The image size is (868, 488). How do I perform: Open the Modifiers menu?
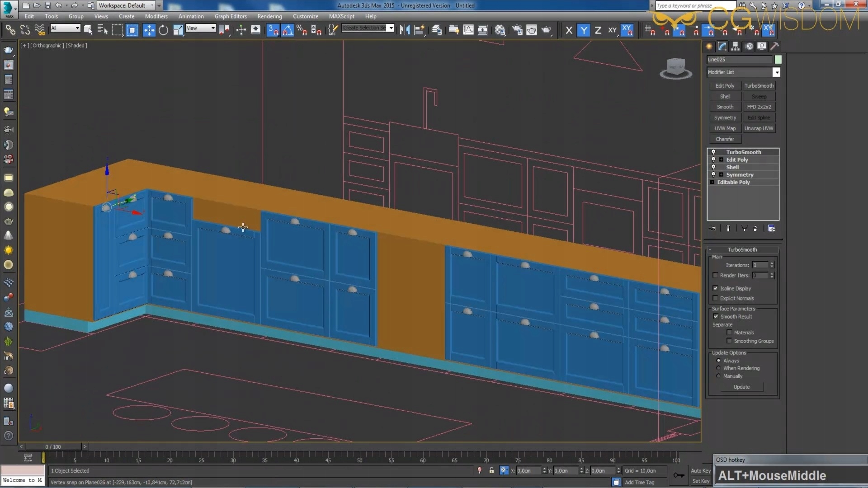tap(156, 16)
